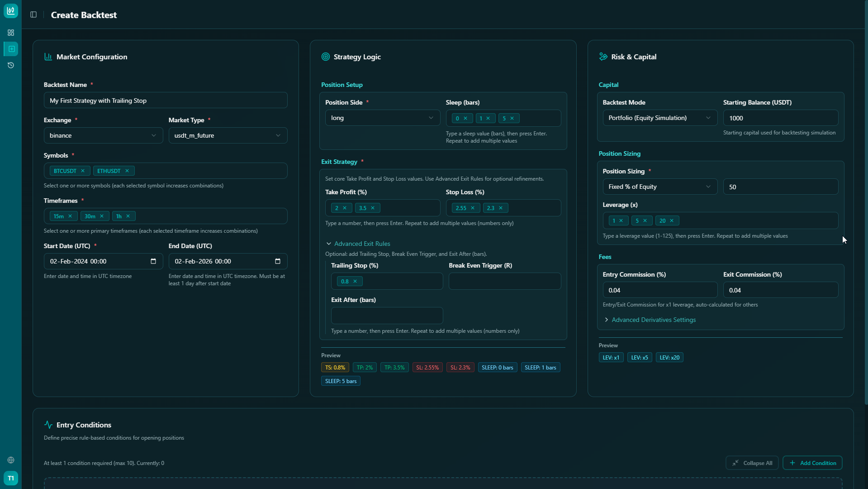Remove Stop Loss 2.55 tag
Viewport: 868px width, 489px height.
tap(473, 208)
